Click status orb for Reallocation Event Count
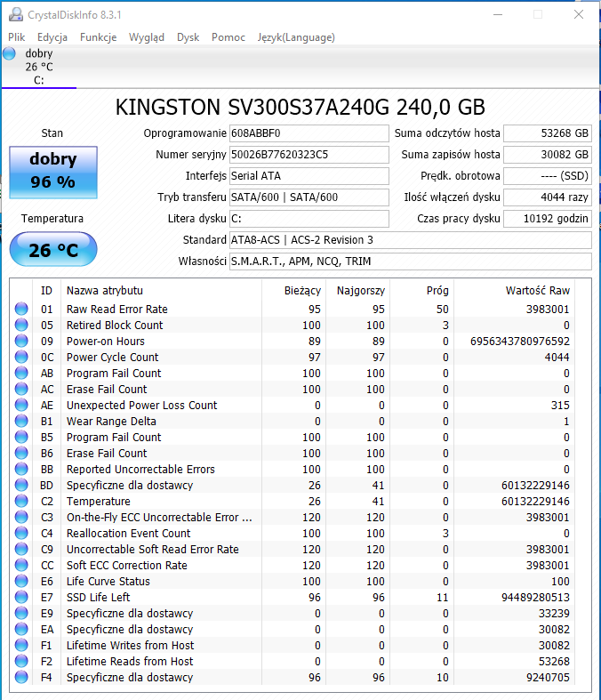 click(x=21, y=533)
